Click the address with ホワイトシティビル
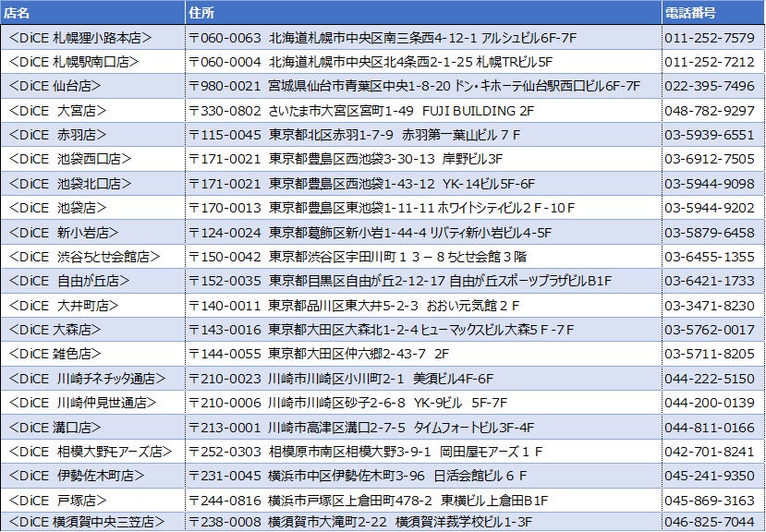This screenshot has height=532, width=766. [423, 208]
